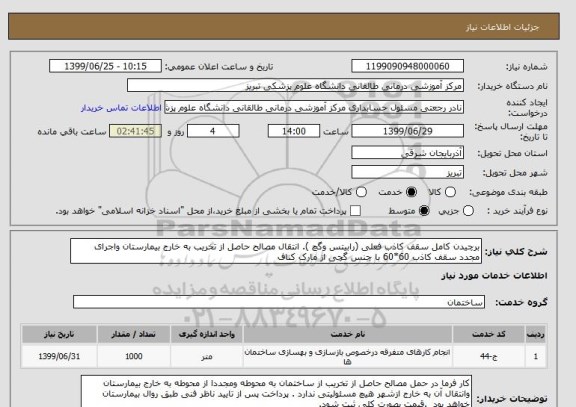Click the تعداد / مقدار column header
The width and height of the screenshot is (576, 407).
tap(134, 334)
